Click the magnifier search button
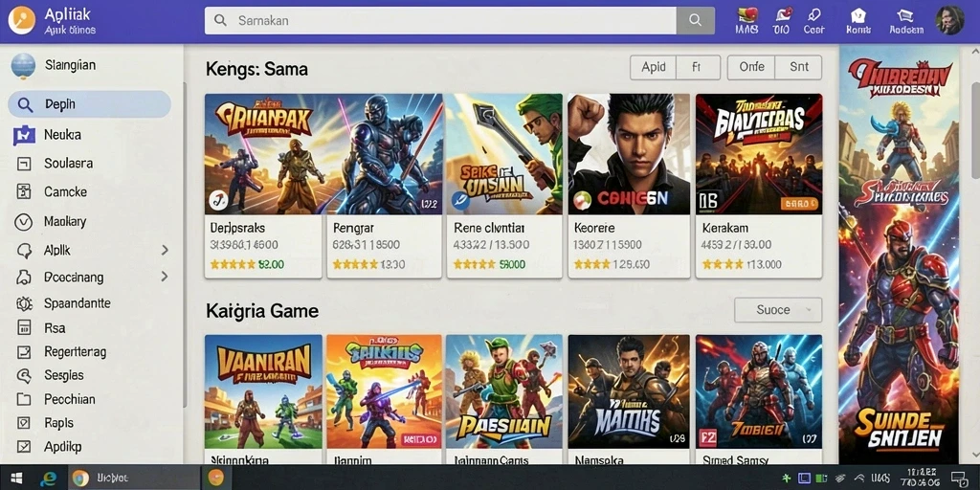Image resolution: width=980 pixels, height=490 pixels. coord(695,21)
